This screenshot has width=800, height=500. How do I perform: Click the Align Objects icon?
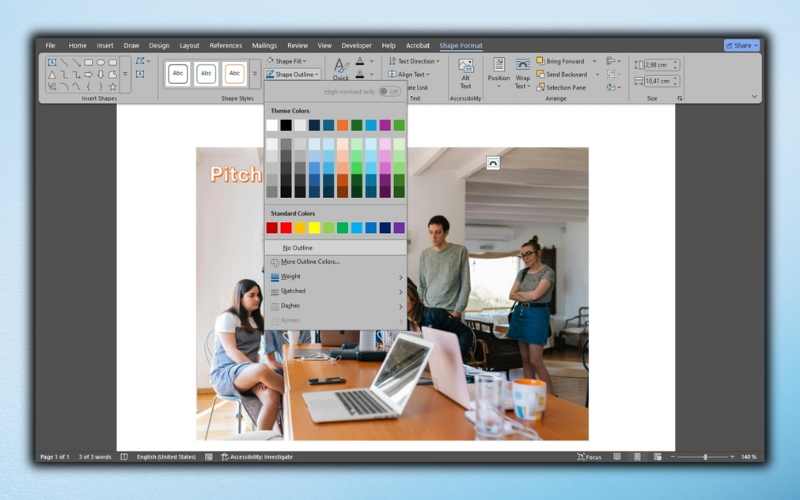(611, 61)
